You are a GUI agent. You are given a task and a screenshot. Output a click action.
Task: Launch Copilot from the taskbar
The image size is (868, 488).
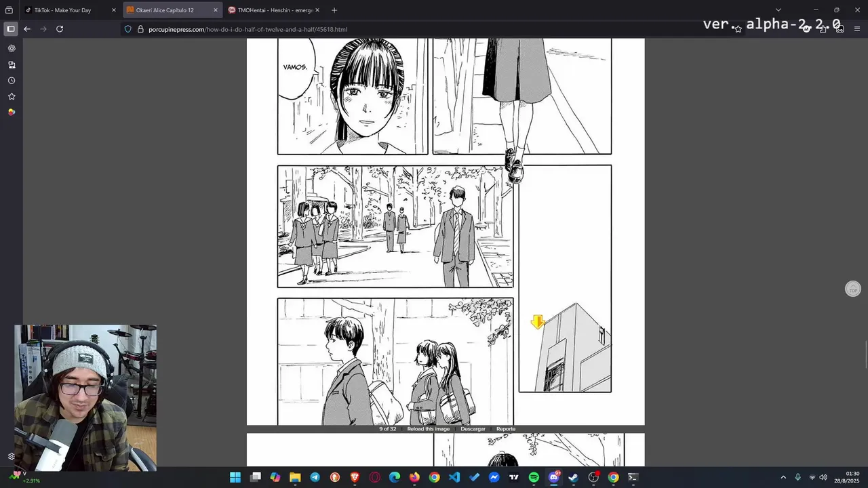point(275,477)
